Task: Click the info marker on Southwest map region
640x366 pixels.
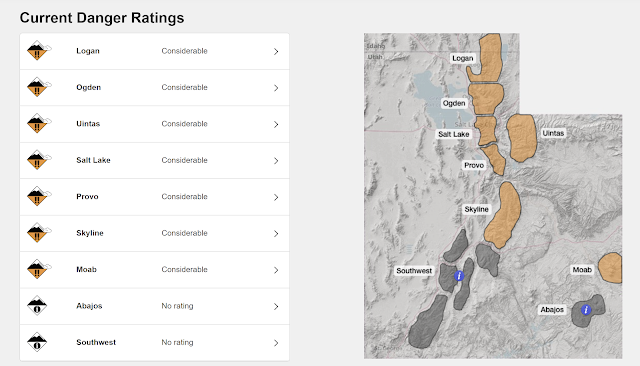Action: click(x=459, y=276)
